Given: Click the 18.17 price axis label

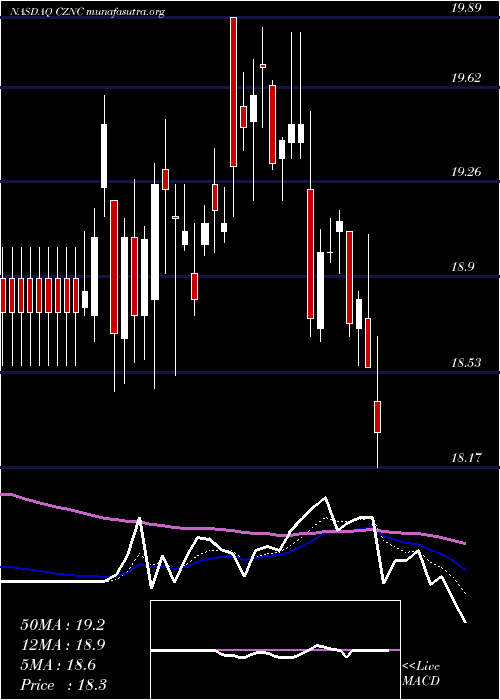Looking at the screenshot, I should point(466,458).
